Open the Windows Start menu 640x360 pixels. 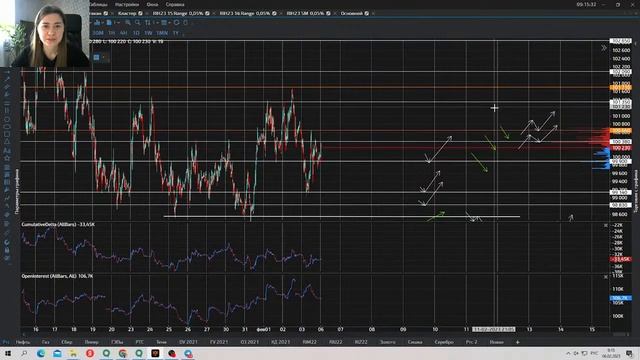point(8,353)
